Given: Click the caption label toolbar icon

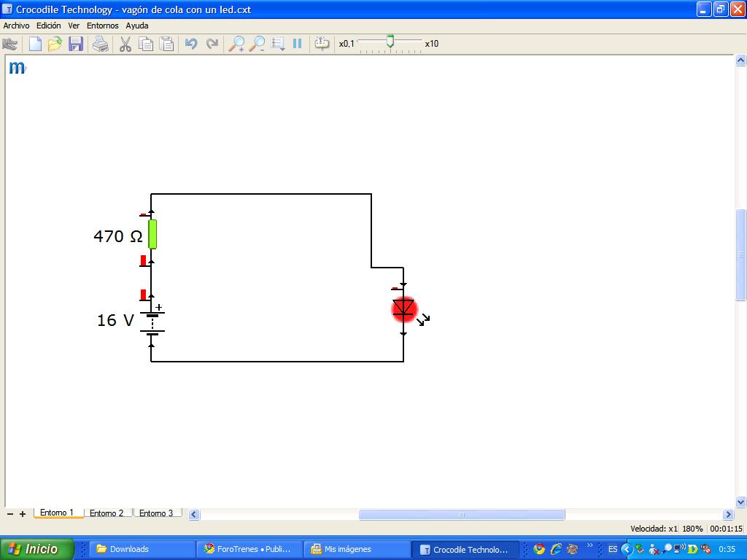Looking at the screenshot, I should click(x=322, y=44).
